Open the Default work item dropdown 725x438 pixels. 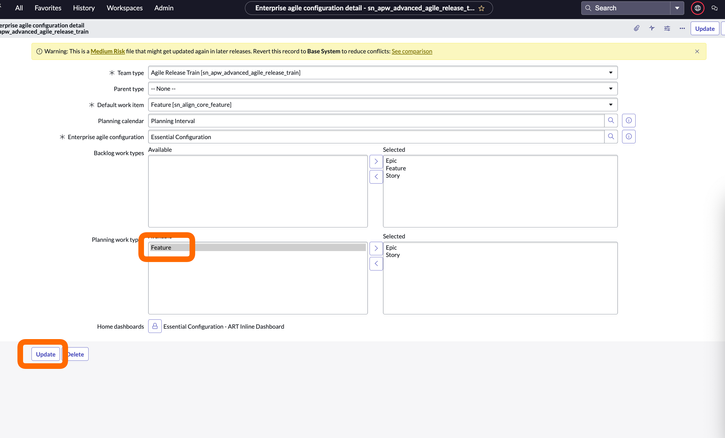click(383, 105)
